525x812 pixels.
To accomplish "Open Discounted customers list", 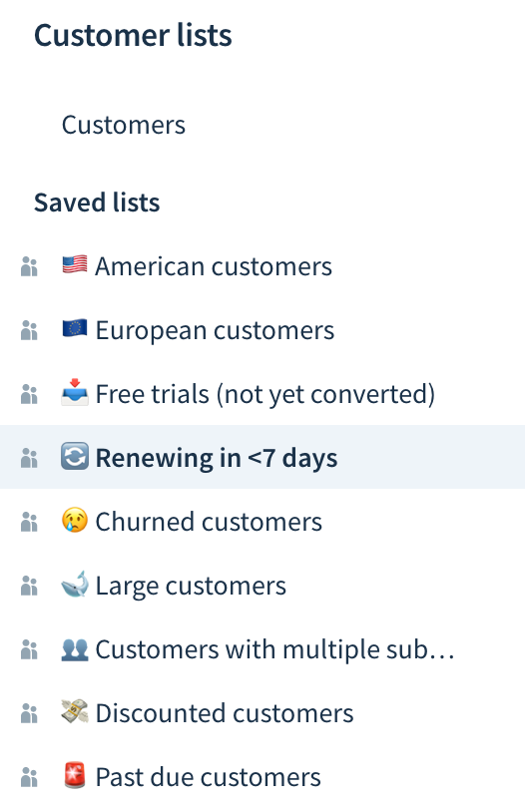I will pyautogui.click(x=262, y=712).
